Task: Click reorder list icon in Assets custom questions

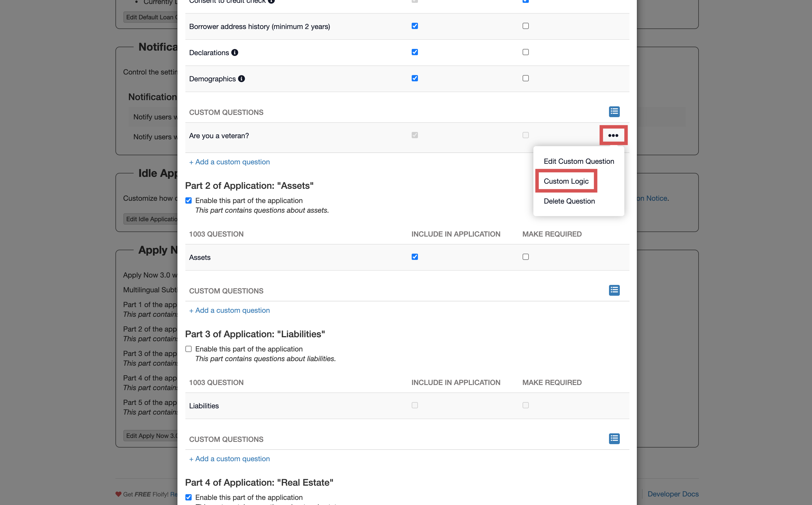Action: pos(614,290)
